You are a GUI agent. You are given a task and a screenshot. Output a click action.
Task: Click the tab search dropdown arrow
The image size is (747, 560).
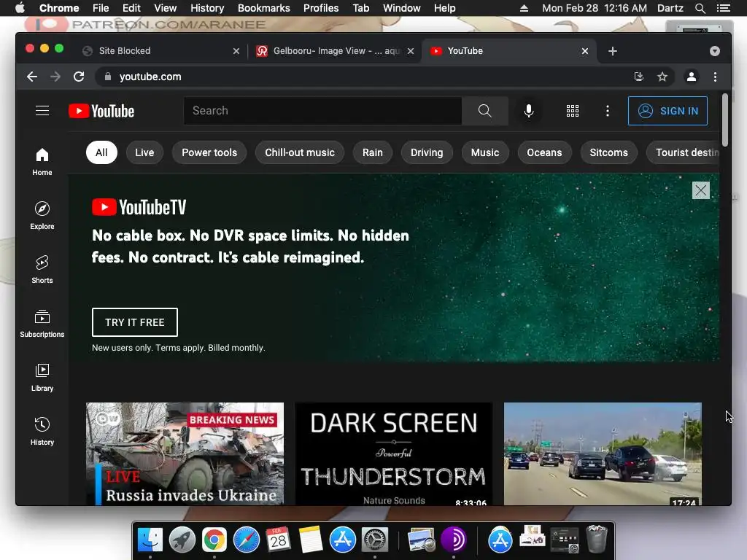(x=714, y=51)
